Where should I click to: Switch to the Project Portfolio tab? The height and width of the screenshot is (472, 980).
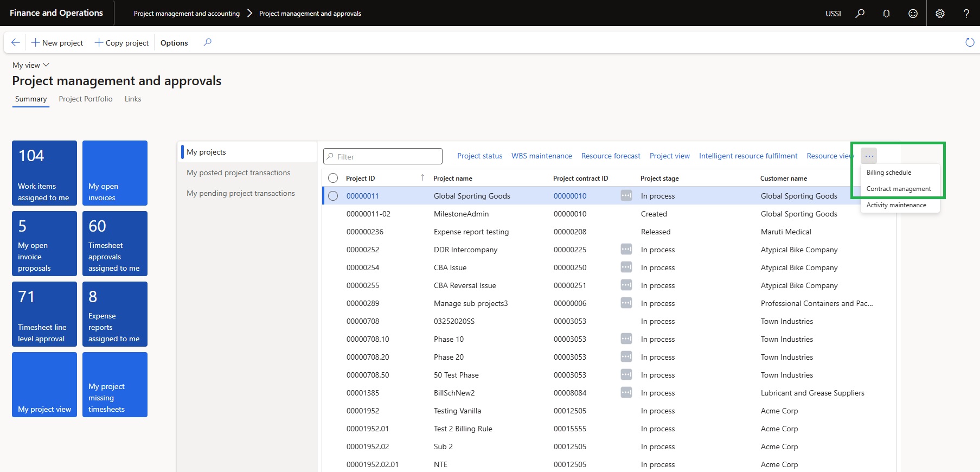coord(86,99)
